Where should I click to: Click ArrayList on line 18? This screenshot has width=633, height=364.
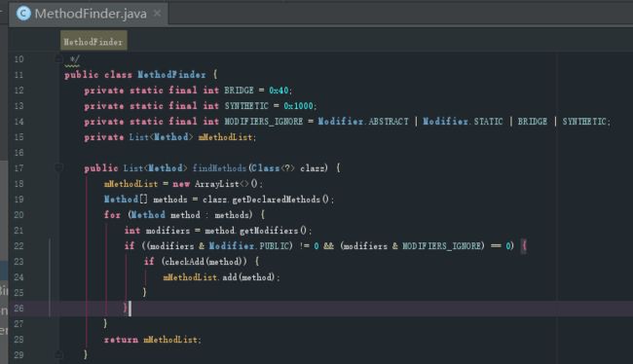pos(217,184)
